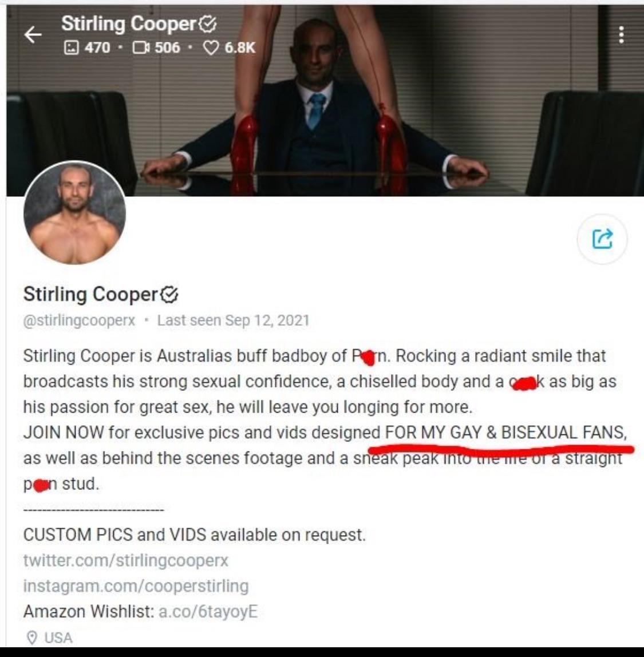This screenshot has width=644, height=657.
Task: Open the Amazon Wishlist a.co/6tayoyE link
Action: (208, 611)
